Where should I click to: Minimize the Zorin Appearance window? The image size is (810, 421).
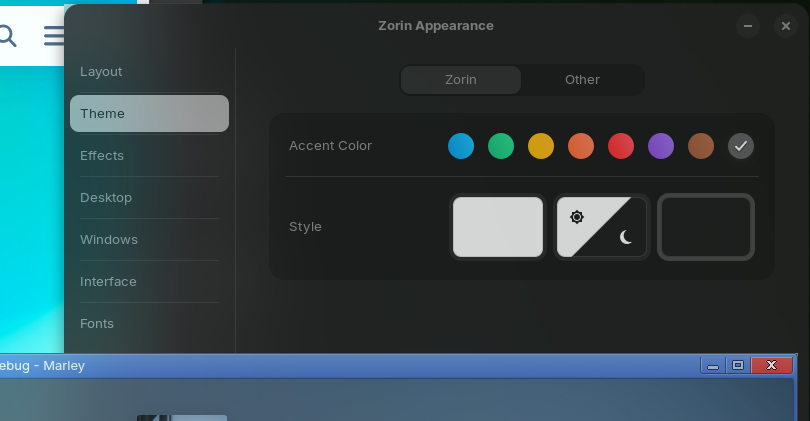tap(747, 27)
